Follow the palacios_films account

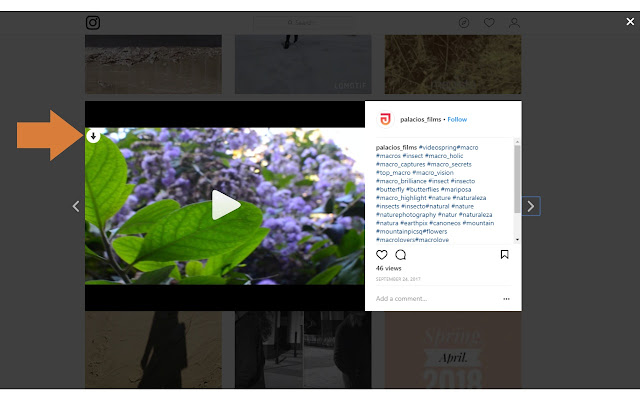[457, 119]
